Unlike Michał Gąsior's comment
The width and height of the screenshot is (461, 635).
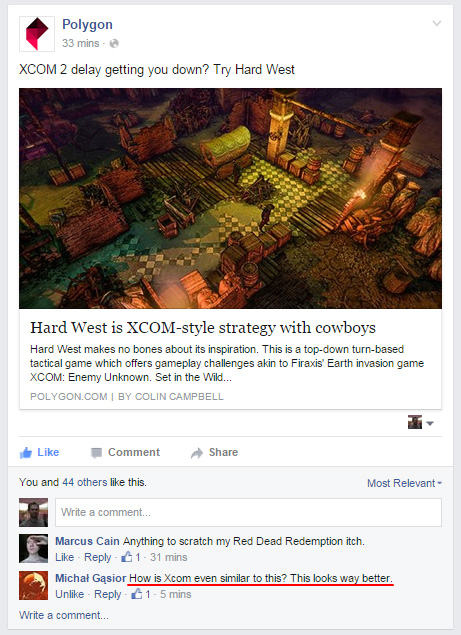point(69,594)
